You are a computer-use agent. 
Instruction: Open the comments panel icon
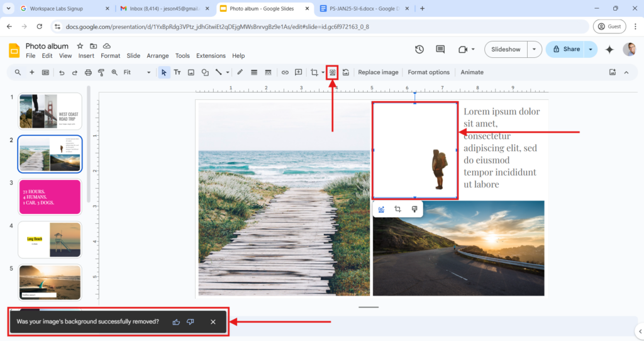440,49
